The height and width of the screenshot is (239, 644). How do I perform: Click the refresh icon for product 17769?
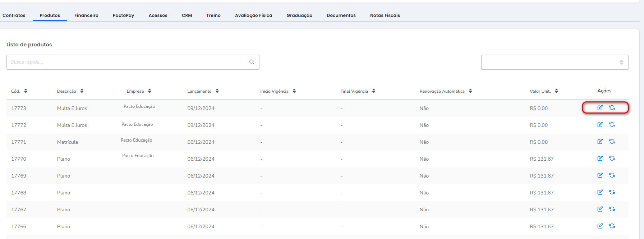point(612,175)
